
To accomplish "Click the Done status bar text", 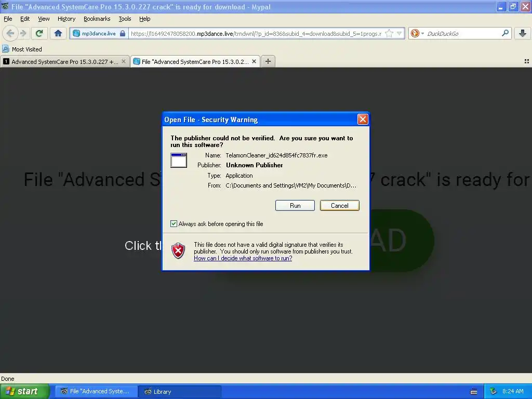I will (x=7, y=379).
